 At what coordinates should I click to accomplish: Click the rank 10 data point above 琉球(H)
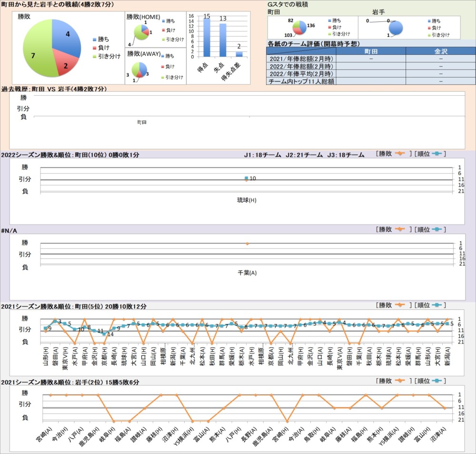point(246,178)
